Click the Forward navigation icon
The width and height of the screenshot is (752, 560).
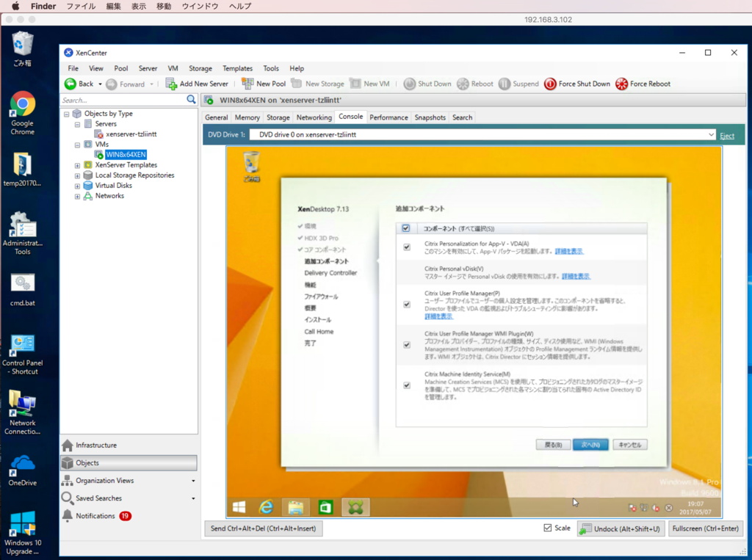pyautogui.click(x=112, y=84)
